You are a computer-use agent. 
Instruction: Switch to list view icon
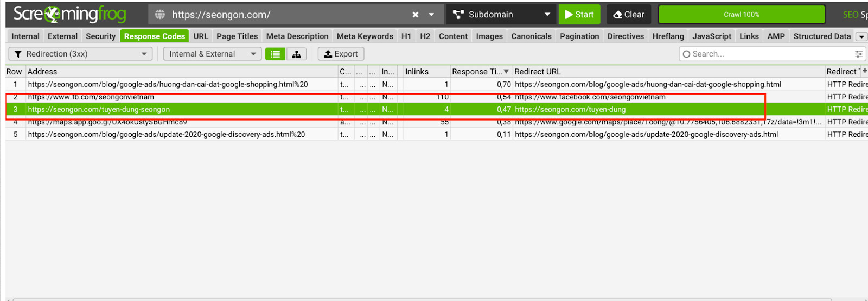(275, 54)
